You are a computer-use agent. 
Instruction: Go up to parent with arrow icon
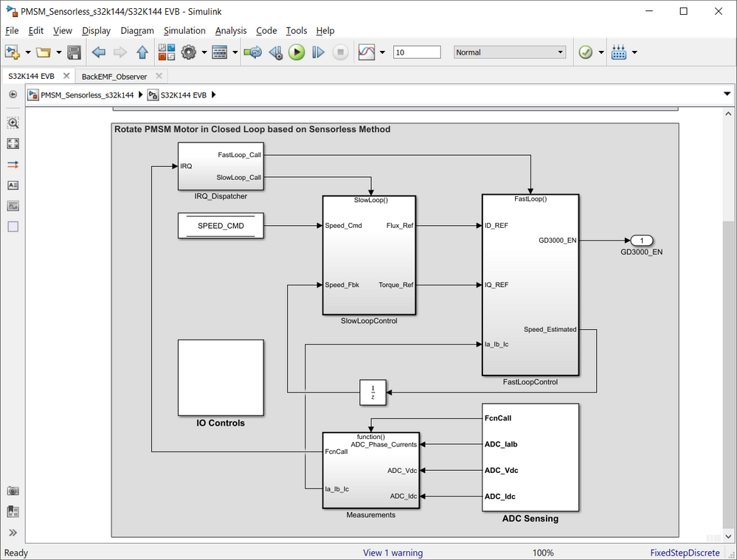(142, 52)
